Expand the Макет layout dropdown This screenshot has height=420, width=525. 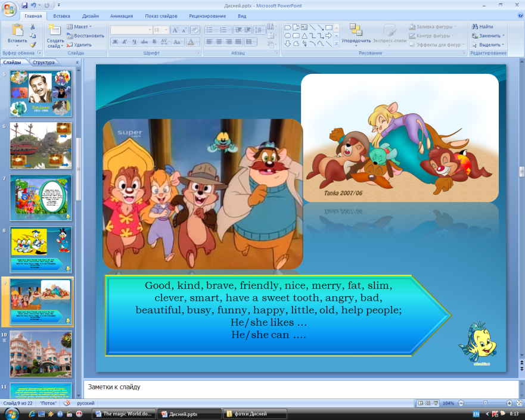(x=79, y=27)
